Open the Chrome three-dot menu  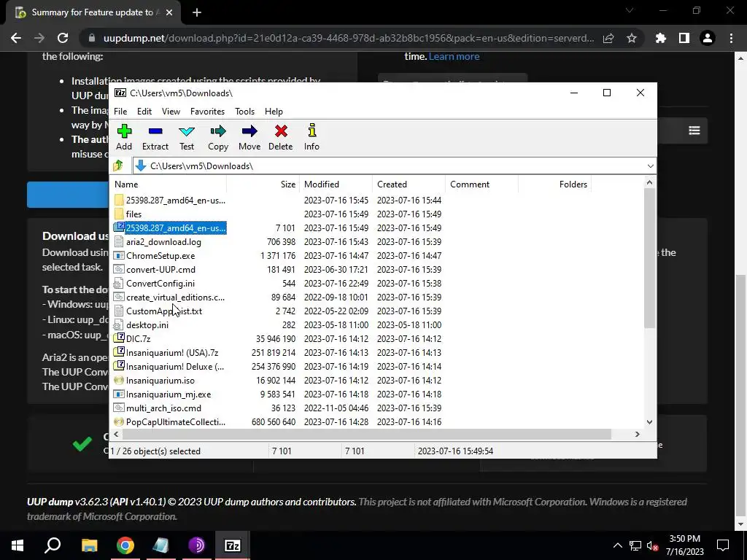[x=731, y=38]
